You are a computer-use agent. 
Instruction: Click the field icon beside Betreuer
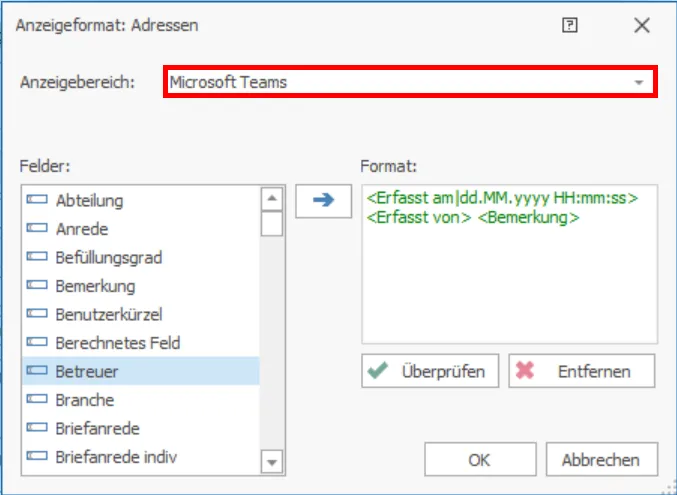click(37, 371)
